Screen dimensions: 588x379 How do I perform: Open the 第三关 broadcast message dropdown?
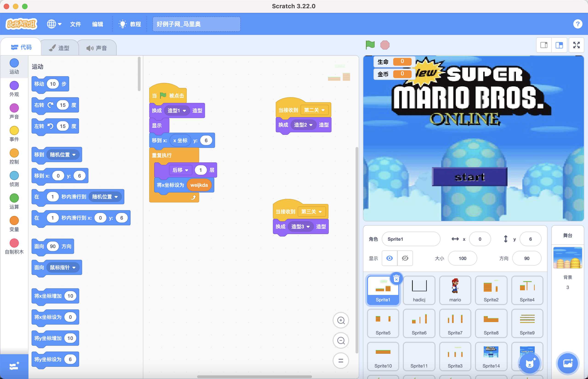point(311,212)
